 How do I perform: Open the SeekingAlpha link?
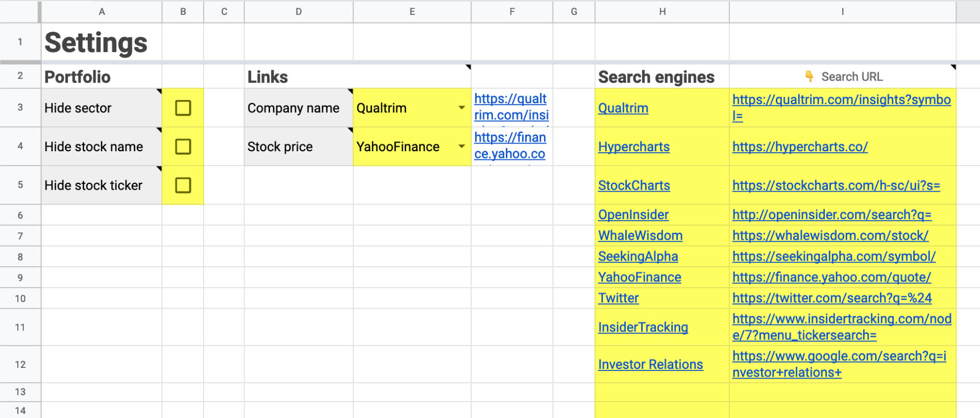(x=638, y=257)
